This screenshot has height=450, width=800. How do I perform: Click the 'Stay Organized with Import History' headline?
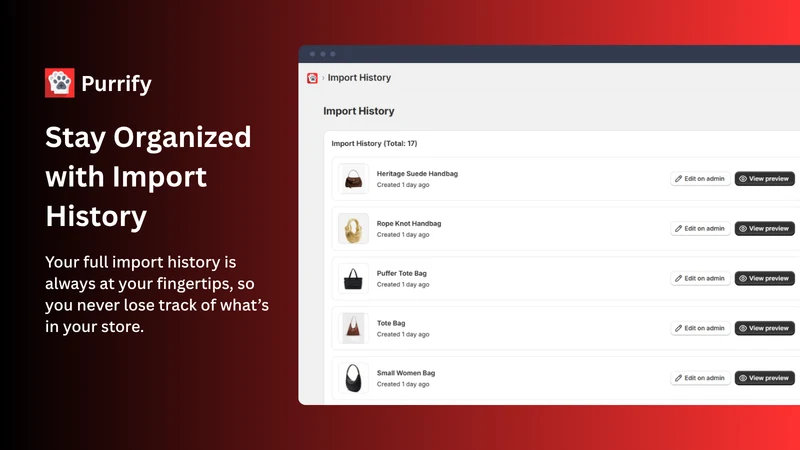pos(148,177)
